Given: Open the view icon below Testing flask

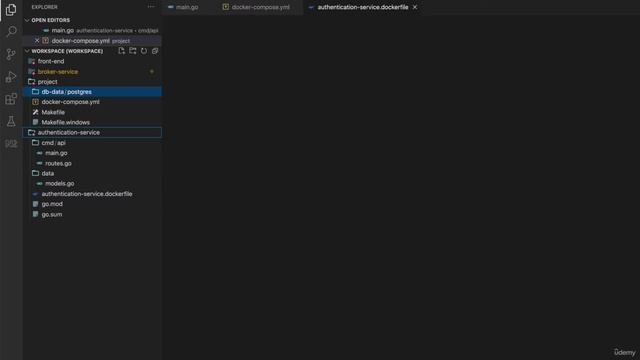Looking at the screenshot, I should pyautogui.click(x=11, y=143).
